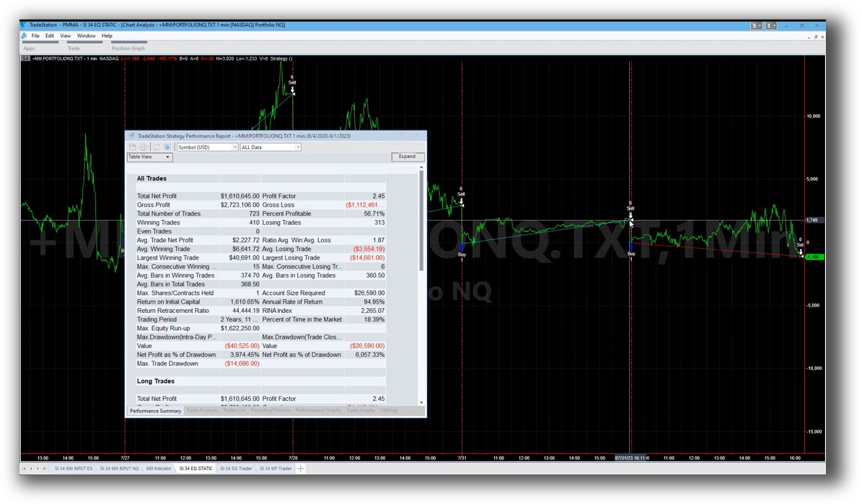This screenshot has width=862, height=504.
Task: Open the Table View dropdown
Action: coord(167,156)
